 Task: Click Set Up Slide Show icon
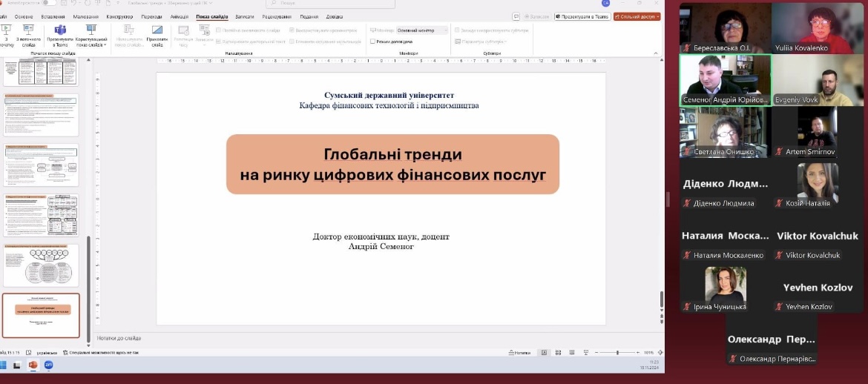coord(129,30)
